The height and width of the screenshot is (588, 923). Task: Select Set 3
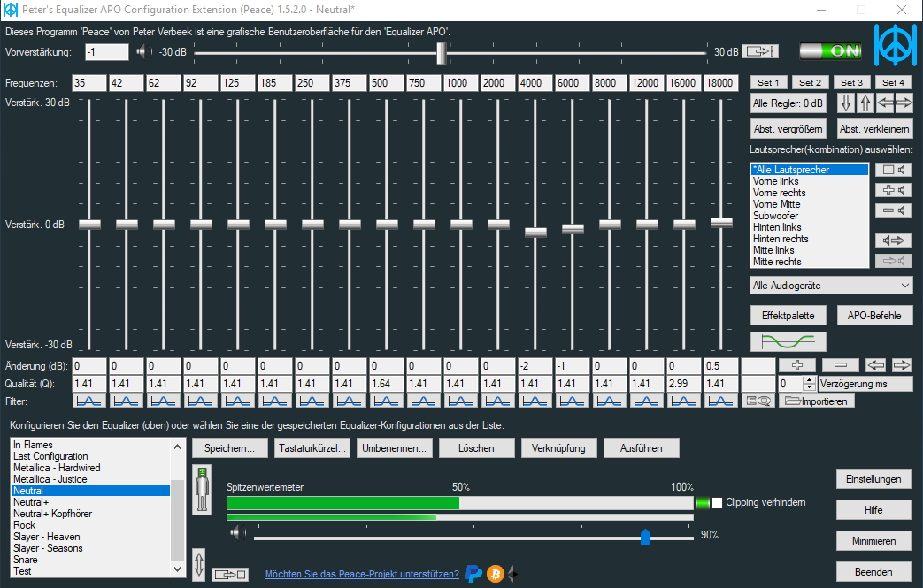click(x=852, y=83)
